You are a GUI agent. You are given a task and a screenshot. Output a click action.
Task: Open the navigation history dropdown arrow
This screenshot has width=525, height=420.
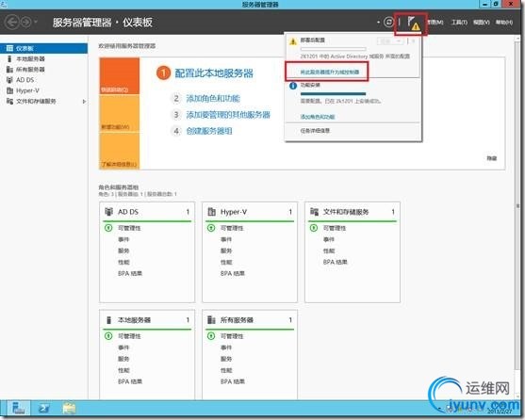coord(36,22)
